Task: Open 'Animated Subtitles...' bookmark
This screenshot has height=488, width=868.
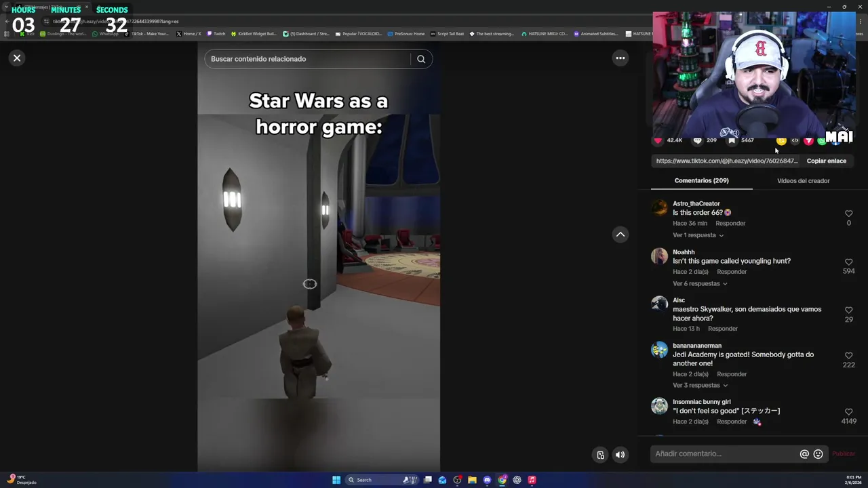Action: tap(596, 34)
